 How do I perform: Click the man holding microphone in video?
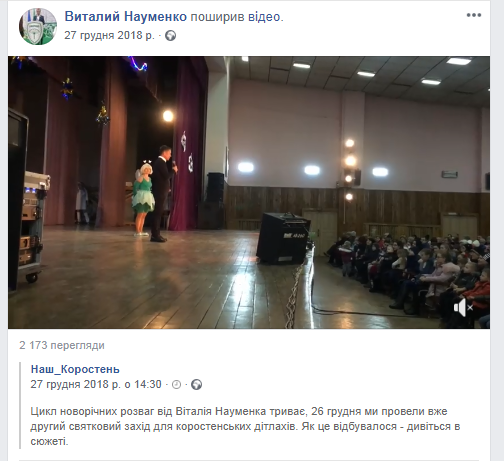point(163,193)
